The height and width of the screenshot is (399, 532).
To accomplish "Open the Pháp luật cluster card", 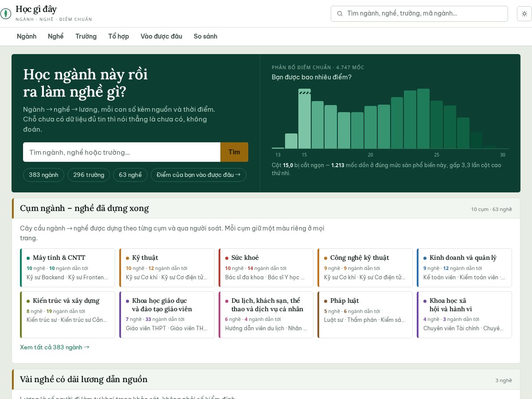I will 365,315.
